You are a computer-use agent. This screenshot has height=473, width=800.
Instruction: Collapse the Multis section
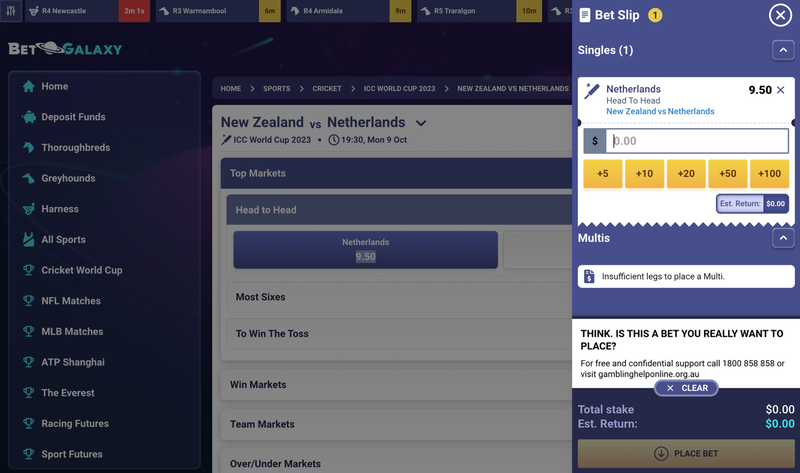782,238
